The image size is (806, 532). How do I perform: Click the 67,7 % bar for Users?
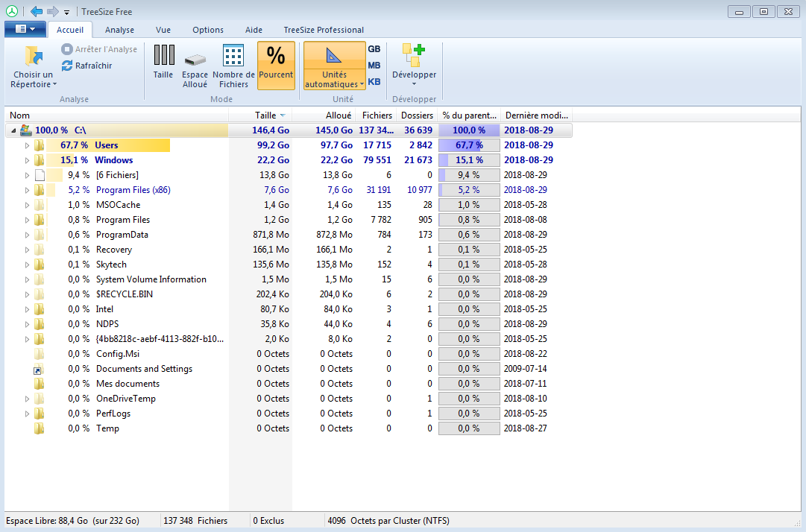tap(469, 145)
